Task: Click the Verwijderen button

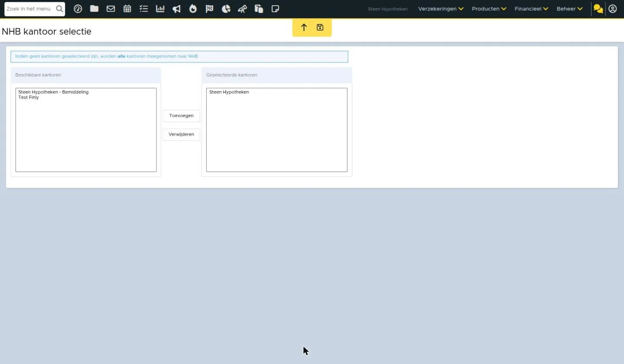Action: (181, 134)
